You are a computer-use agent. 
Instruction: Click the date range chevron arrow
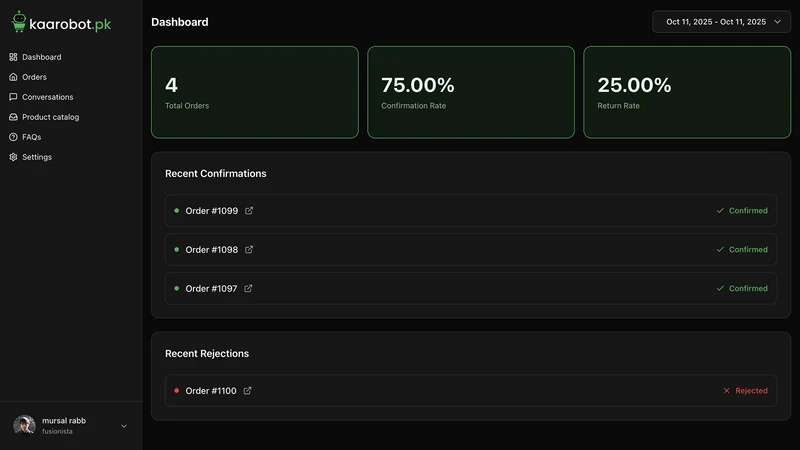point(777,22)
